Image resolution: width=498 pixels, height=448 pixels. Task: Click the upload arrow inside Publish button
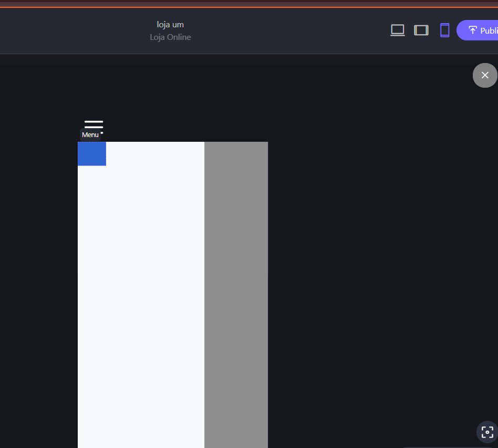(473, 30)
